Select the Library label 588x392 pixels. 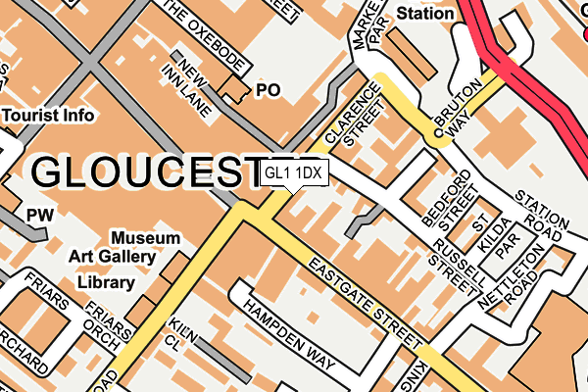click(106, 282)
